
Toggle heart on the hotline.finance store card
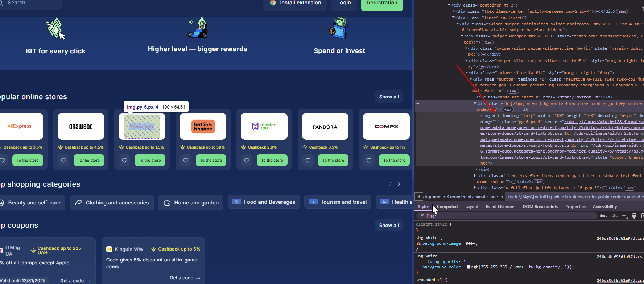point(186,160)
